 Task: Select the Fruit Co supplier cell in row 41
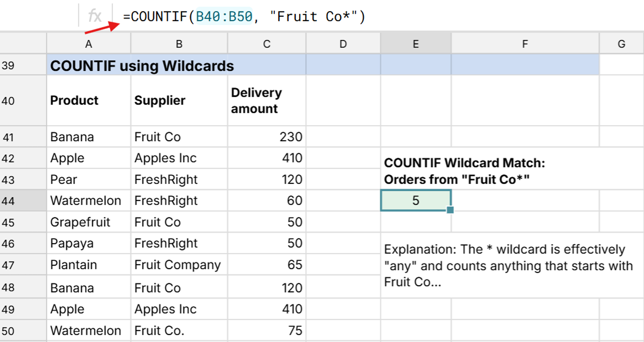[x=179, y=137]
